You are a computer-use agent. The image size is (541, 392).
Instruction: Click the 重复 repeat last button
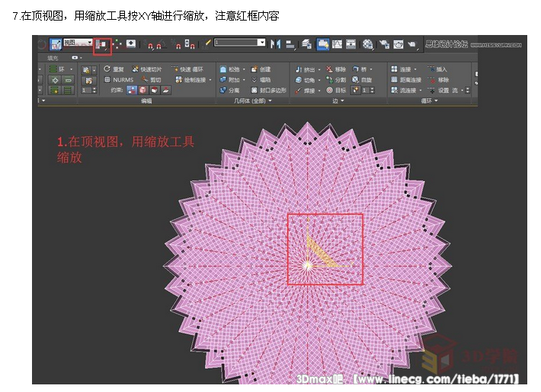coord(114,69)
